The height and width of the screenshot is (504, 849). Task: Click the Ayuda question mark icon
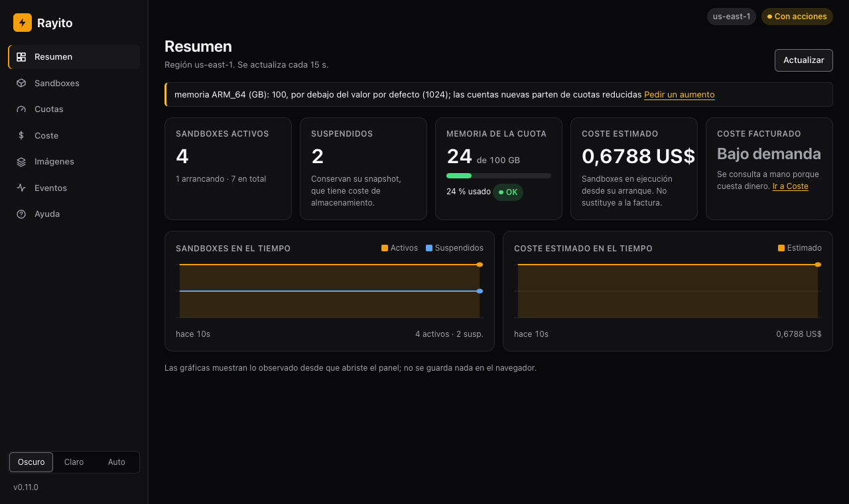point(21,214)
